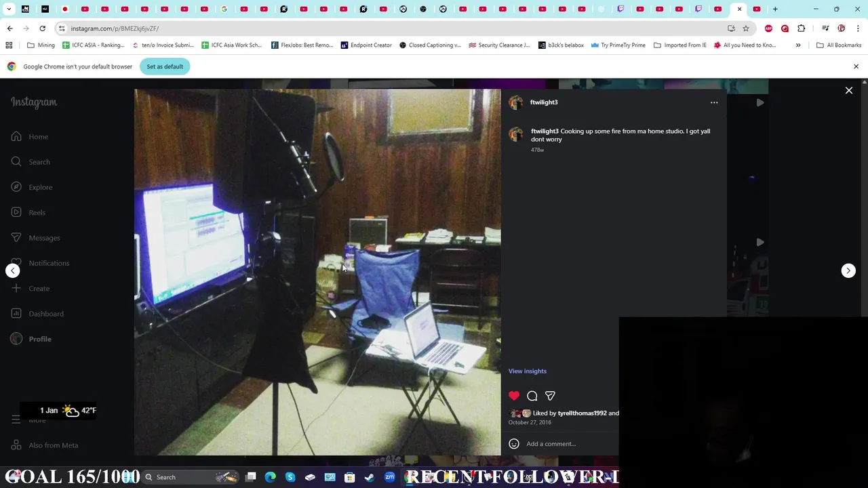Screen dimensions: 868x488
Task: Open Steam from the taskbar
Action: (370, 477)
